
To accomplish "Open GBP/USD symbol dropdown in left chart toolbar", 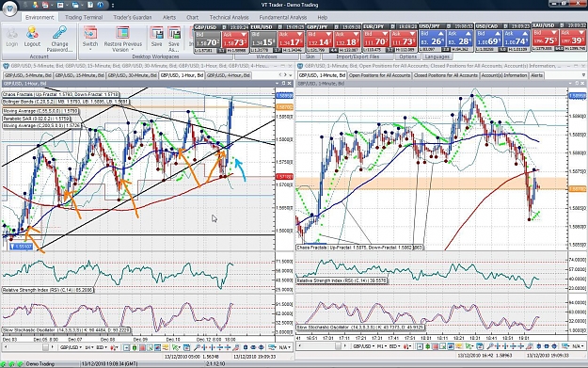I will [x=71, y=347].
